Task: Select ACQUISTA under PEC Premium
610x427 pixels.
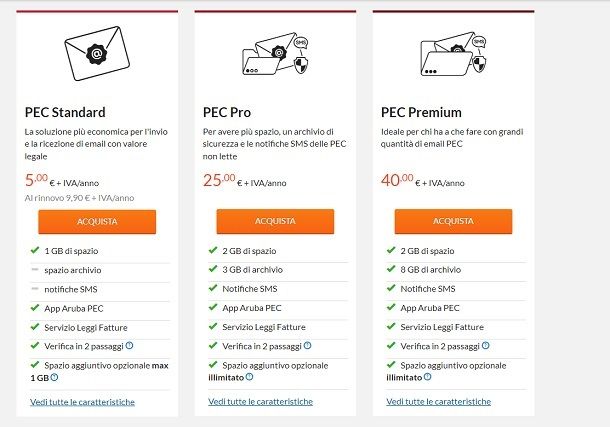Action: tap(453, 221)
